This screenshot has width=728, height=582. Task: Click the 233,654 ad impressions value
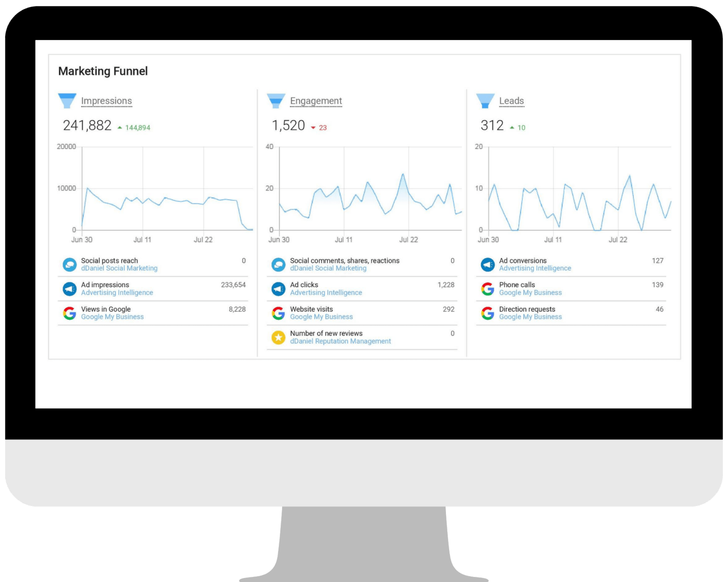233,285
